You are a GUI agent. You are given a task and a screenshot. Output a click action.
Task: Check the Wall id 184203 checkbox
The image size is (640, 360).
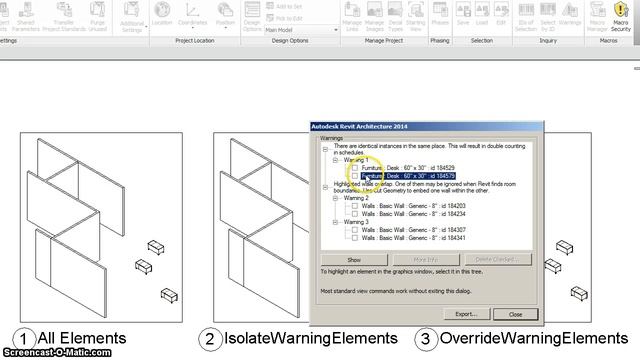[x=355, y=206]
